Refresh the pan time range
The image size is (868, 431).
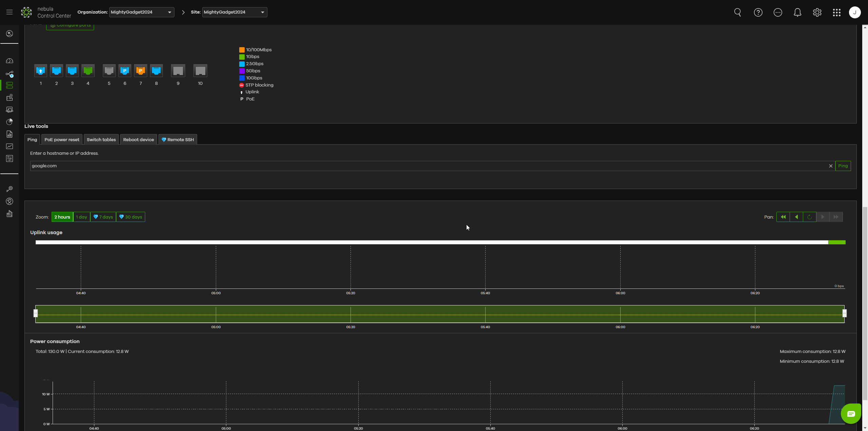[x=810, y=217]
